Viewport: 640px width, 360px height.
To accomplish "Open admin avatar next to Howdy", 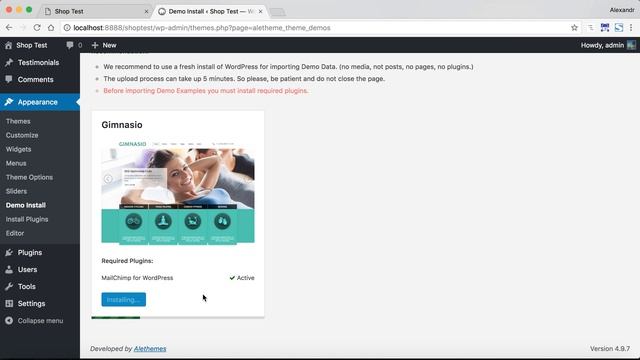I will 631,45.
